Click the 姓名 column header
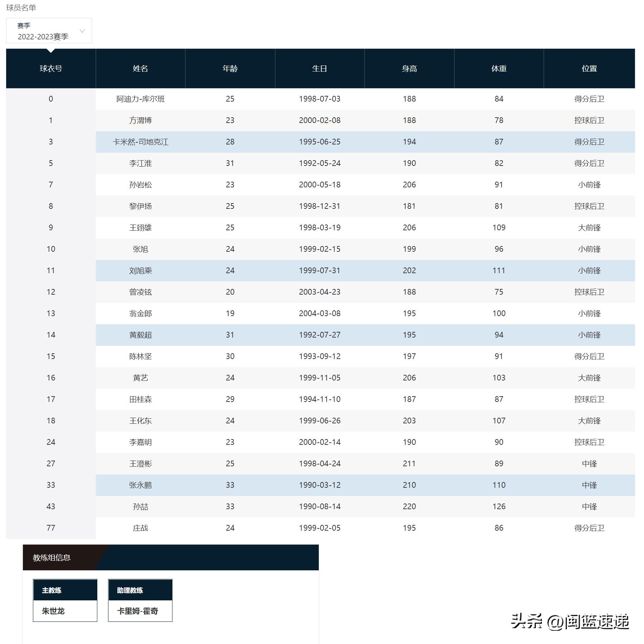 [x=140, y=68]
